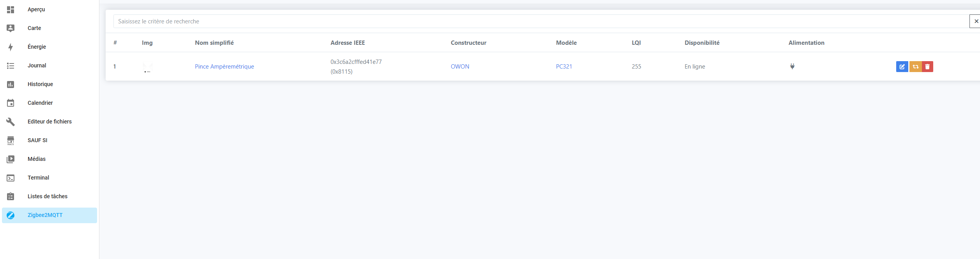Click the En ligne availability status

point(695,67)
